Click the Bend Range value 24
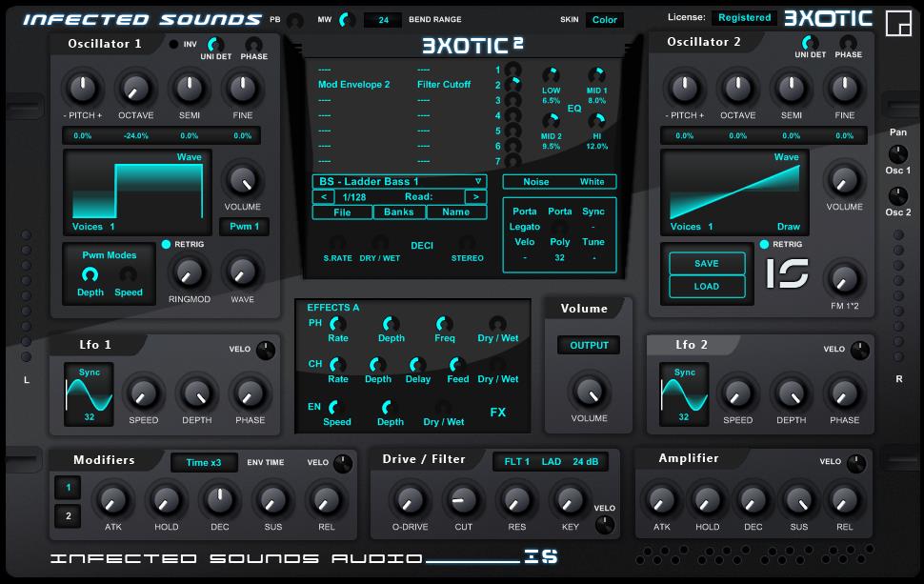Screen dimensions: 924x584 (x=384, y=20)
